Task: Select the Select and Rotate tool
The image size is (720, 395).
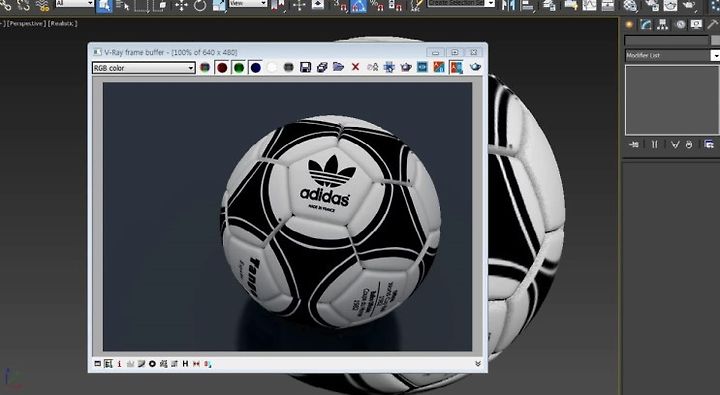Action: coord(200,5)
